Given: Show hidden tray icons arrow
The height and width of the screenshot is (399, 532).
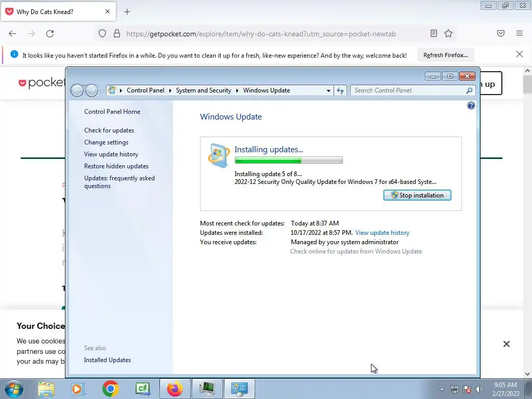Looking at the screenshot, I should [x=442, y=389].
